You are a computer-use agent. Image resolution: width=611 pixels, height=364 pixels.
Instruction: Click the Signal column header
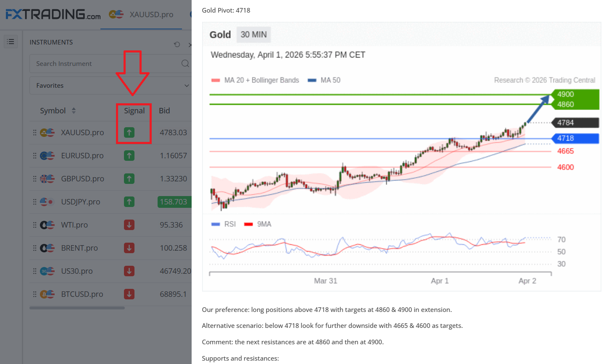134,111
